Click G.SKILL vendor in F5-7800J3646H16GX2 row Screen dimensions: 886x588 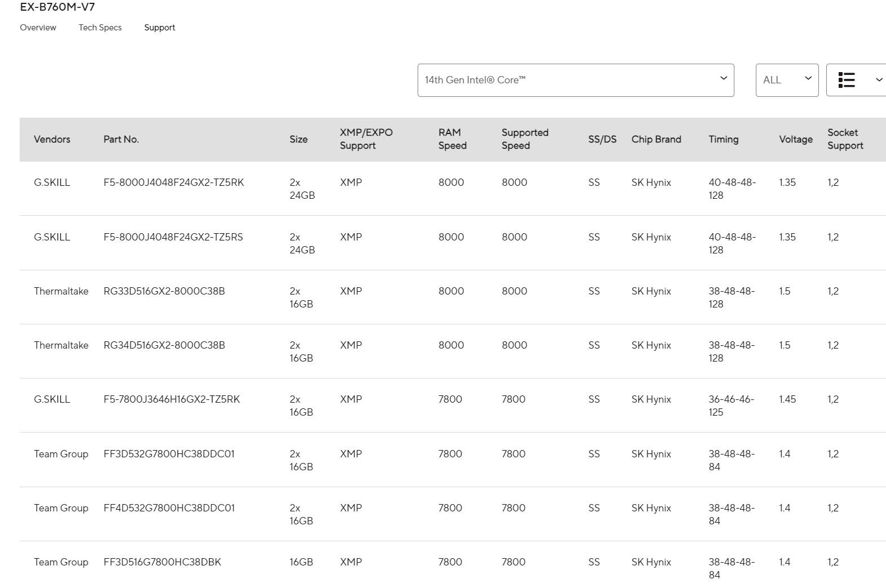click(52, 399)
